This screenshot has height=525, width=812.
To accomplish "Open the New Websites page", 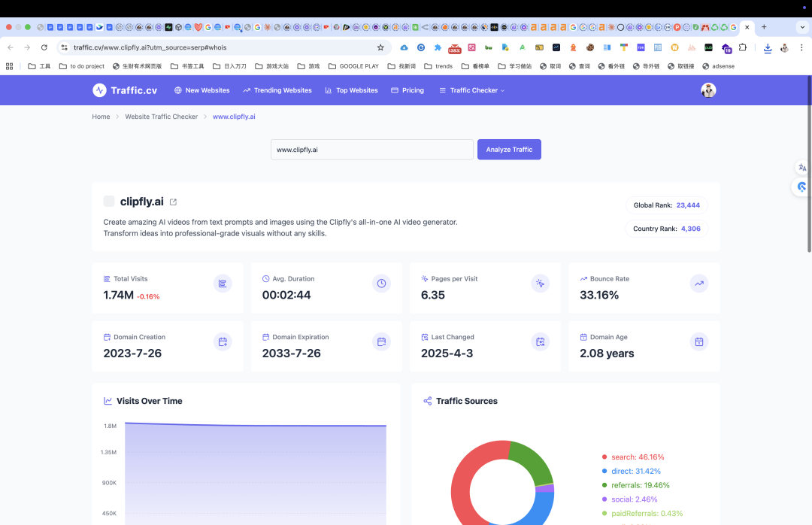I will [202, 90].
